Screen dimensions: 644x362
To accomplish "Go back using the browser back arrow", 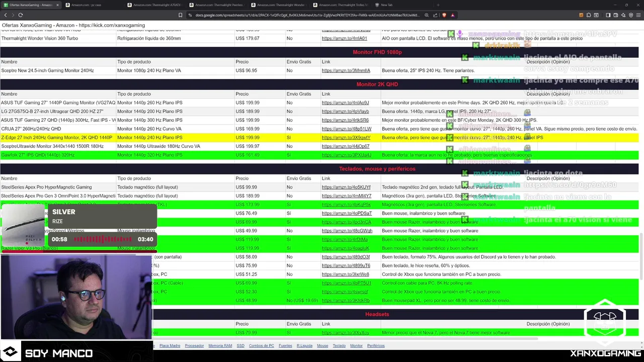I will (x=5, y=15).
